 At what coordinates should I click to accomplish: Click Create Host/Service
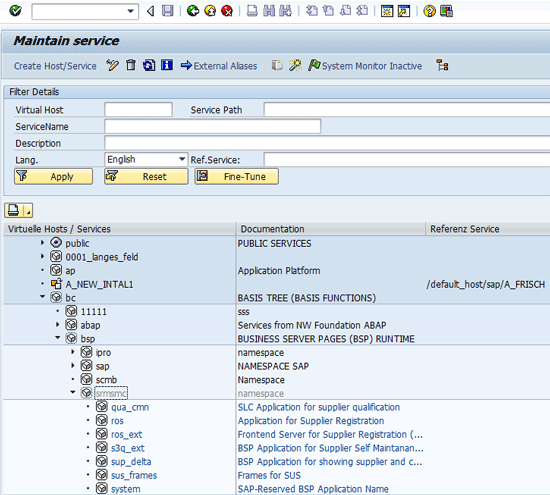tap(55, 66)
